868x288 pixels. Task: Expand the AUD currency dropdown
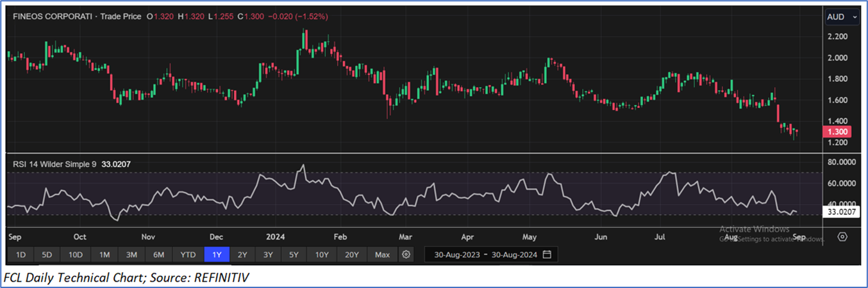click(x=842, y=17)
